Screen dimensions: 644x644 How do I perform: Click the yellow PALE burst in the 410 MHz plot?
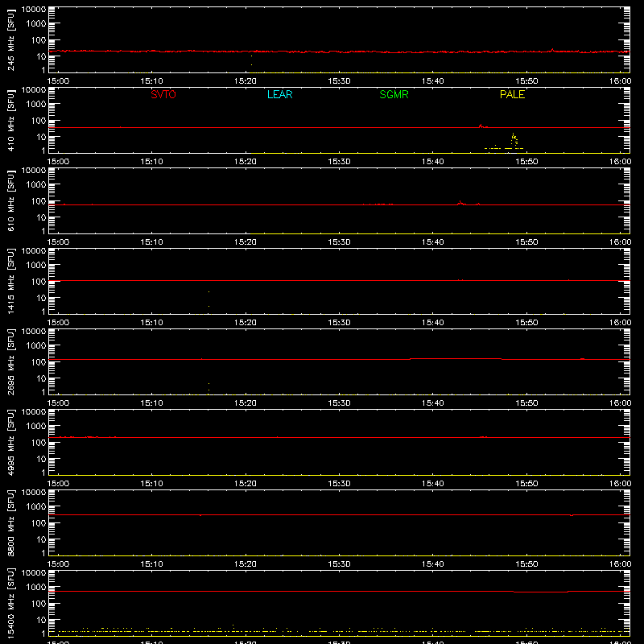[x=514, y=140]
